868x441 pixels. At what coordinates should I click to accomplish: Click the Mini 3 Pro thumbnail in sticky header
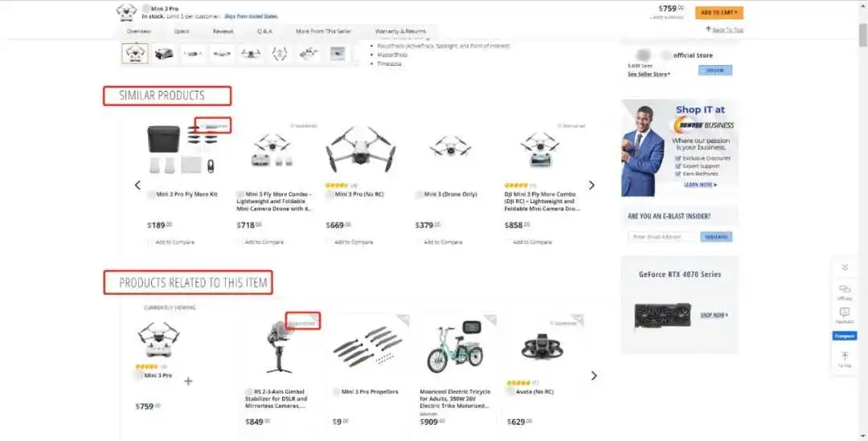126,12
